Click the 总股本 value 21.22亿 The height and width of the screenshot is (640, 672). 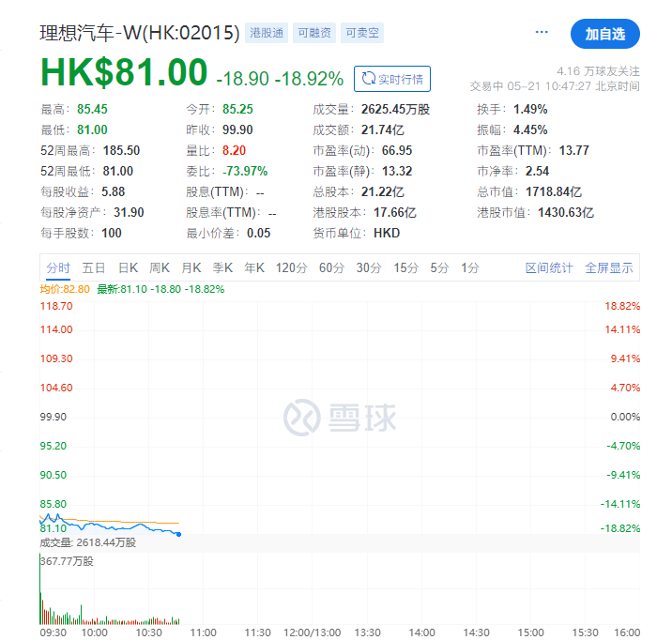[x=383, y=191]
